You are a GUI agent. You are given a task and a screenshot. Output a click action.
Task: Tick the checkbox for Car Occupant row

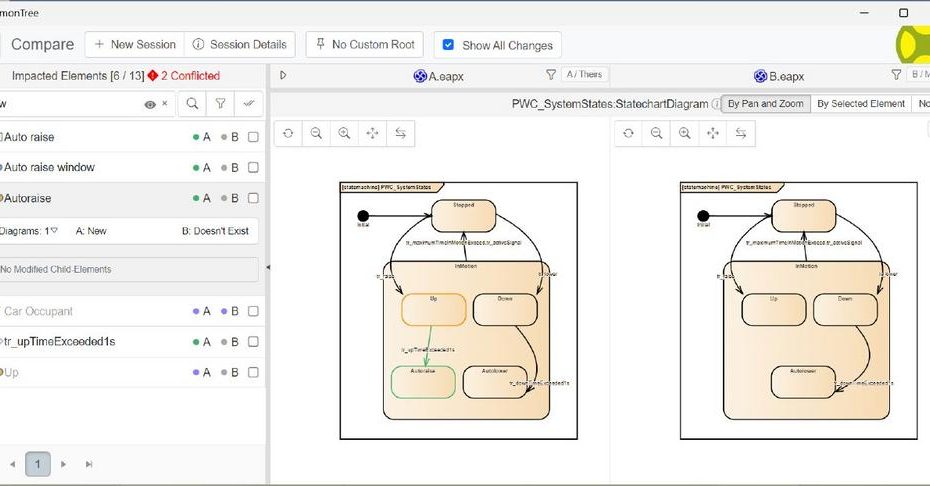253,311
